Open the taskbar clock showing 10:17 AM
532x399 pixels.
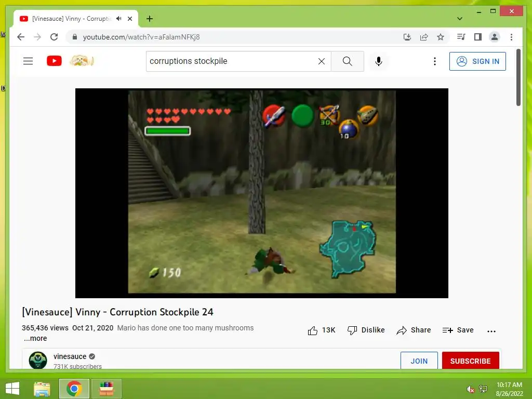click(509, 389)
